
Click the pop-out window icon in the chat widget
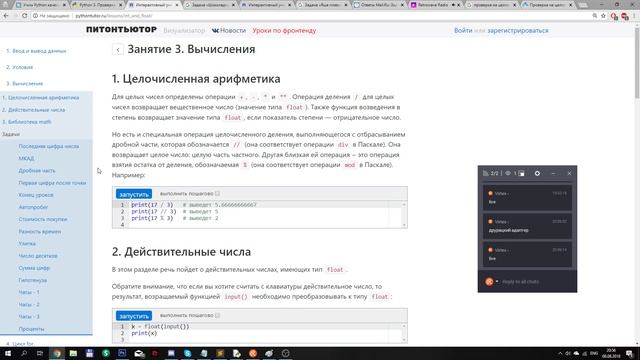click(x=521, y=173)
